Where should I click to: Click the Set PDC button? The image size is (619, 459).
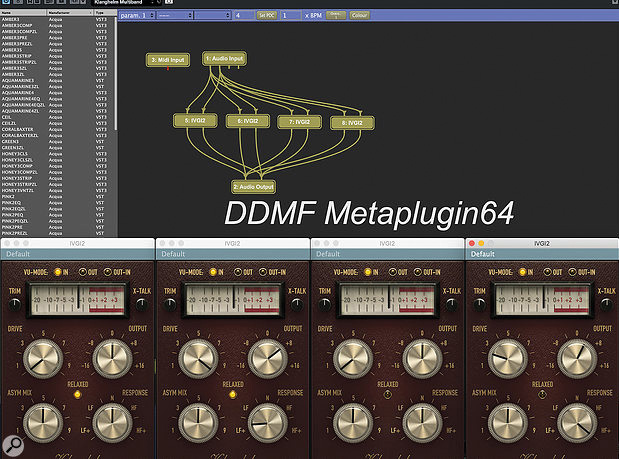click(267, 15)
